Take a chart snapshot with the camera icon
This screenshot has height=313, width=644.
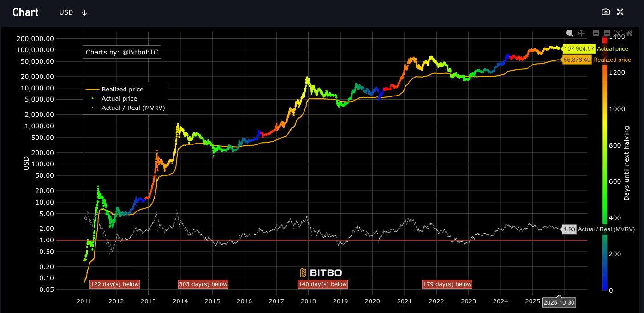coord(606,12)
